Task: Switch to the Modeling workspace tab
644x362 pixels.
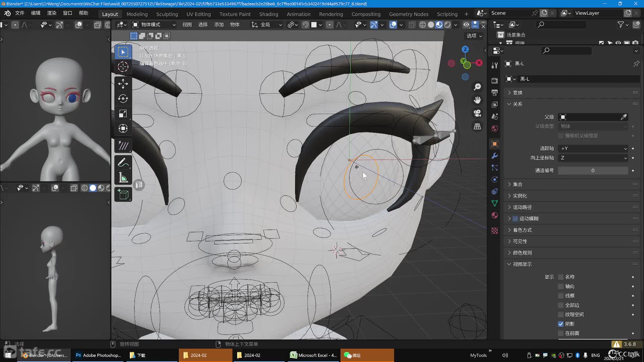Action: point(137,14)
